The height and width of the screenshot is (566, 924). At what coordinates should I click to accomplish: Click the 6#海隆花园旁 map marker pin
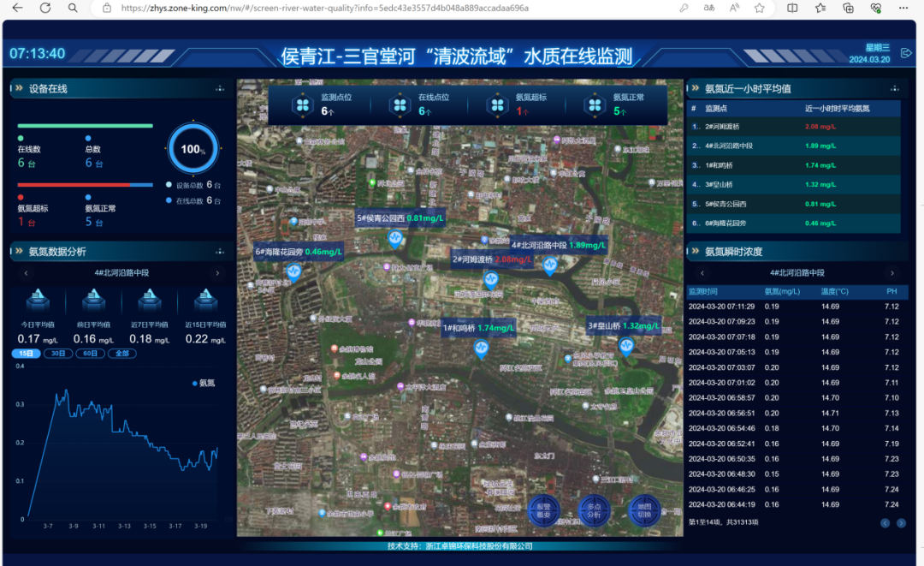293,273
